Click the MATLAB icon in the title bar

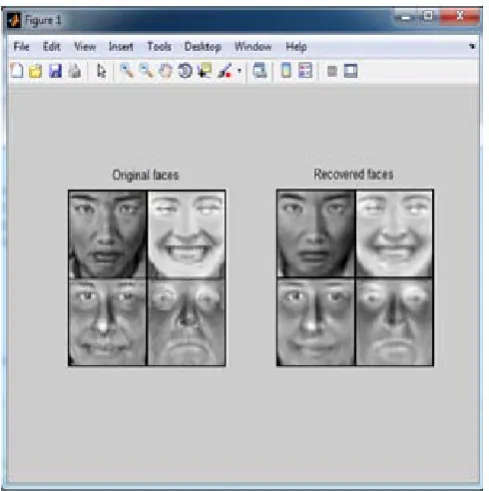(14, 21)
